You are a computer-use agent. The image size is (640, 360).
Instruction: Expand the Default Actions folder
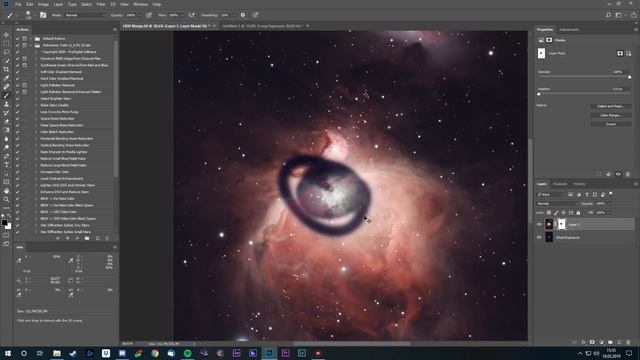[31, 39]
